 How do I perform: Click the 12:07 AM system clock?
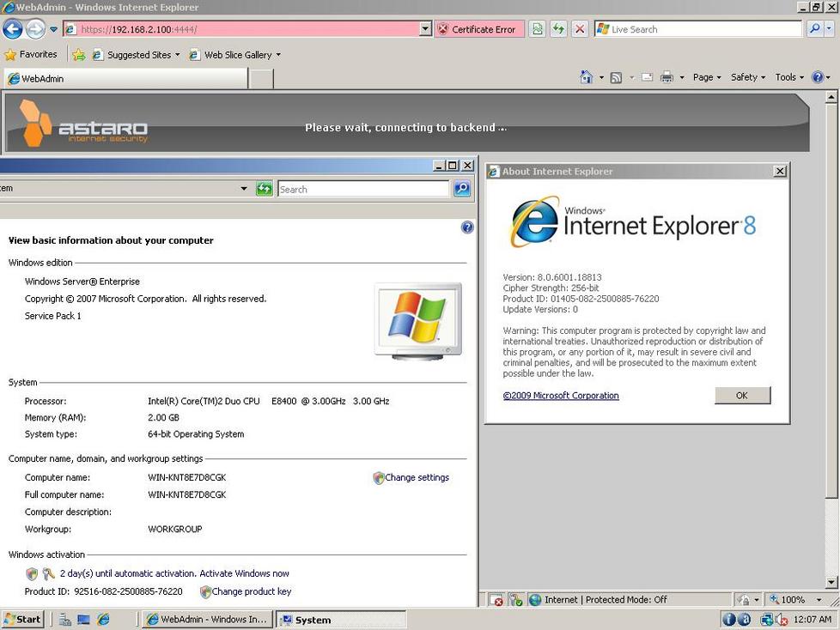click(813, 620)
